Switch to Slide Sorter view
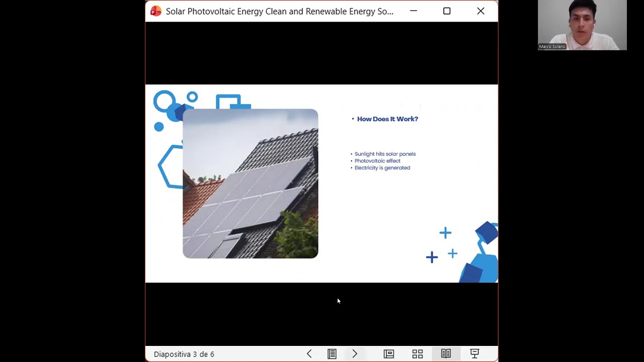 click(x=418, y=354)
